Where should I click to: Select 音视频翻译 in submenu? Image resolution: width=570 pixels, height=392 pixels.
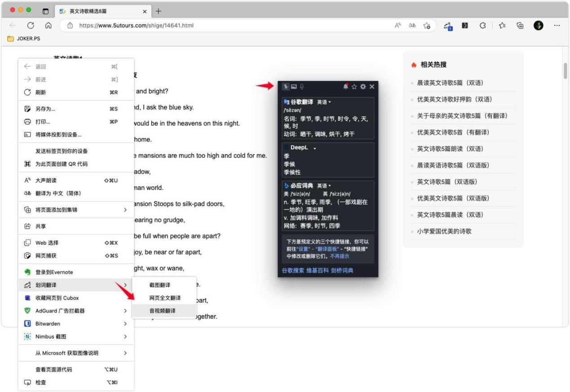pos(164,311)
